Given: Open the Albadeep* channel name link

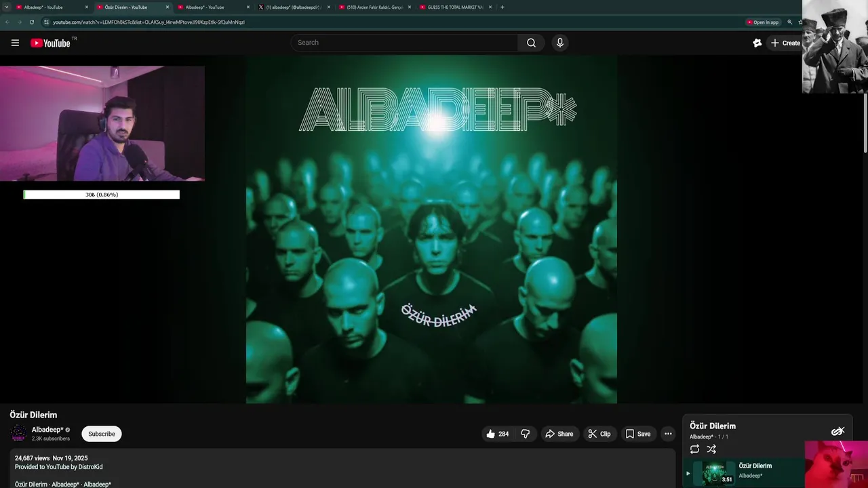Looking at the screenshot, I should 47,430.
